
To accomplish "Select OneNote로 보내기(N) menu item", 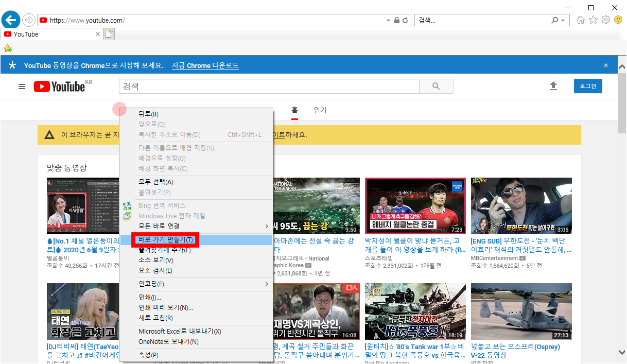I will click(x=196, y=341).
